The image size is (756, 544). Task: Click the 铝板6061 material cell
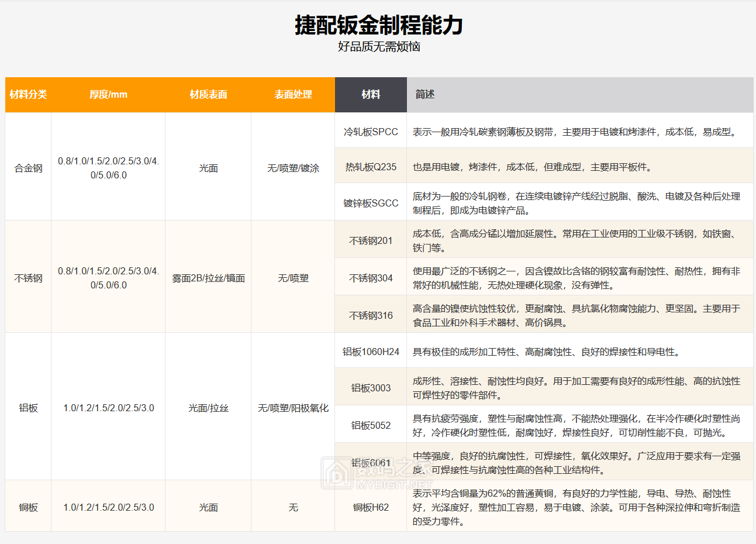(x=371, y=463)
